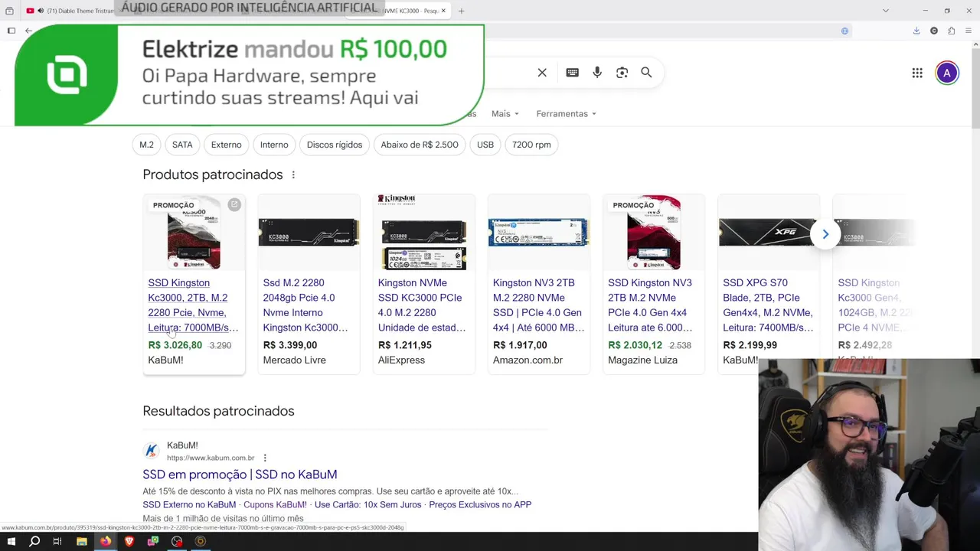This screenshot has height=551, width=980.
Task: Search by image with Google Lens
Action: tap(622, 73)
